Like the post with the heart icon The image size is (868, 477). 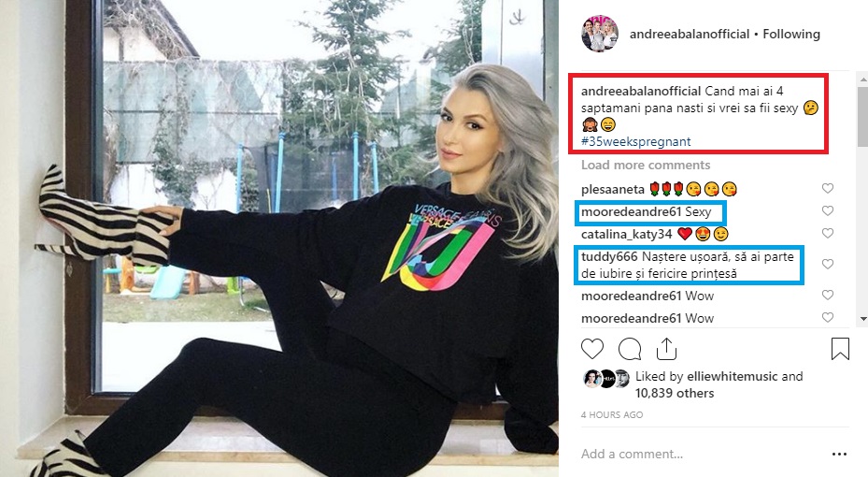coord(591,349)
